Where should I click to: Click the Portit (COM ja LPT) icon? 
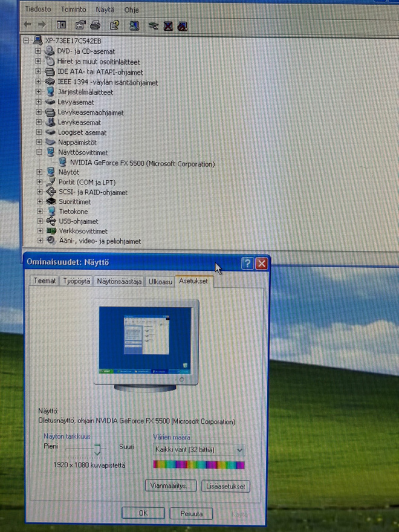[x=51, y=181]
